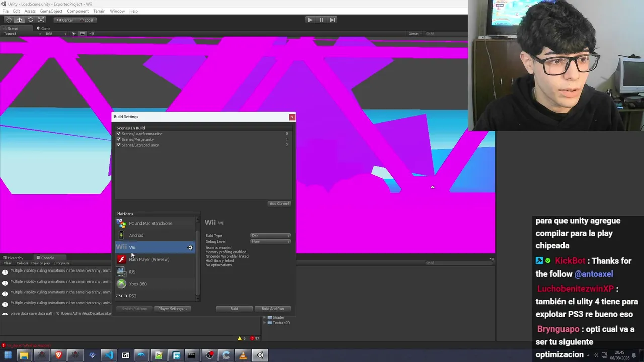The image size is (644, 362).
Task: Uncheck Scenes/LazyLoad.unity in build list
Action: point(119,145)
